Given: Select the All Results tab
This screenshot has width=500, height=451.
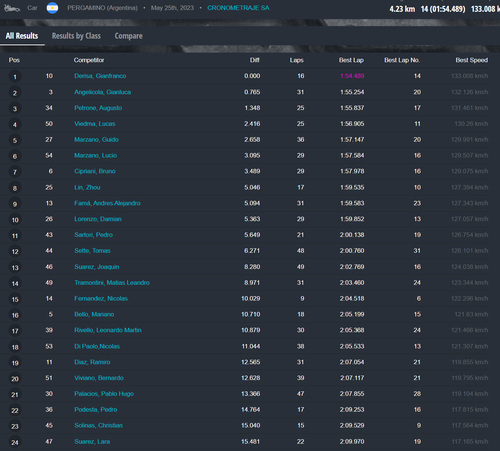Looking at the screenshot, I should click(22, 36).
